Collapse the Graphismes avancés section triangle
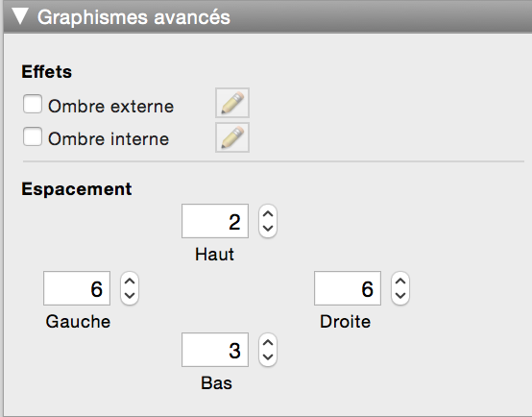Screen dimensions: 532x417 [x=20, y=16]
